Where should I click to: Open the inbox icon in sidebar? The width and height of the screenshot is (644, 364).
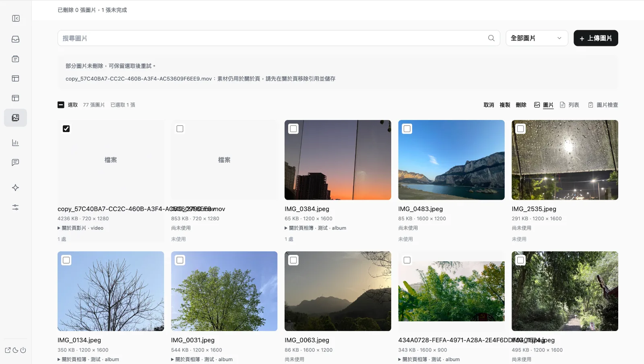(x=16, y=39)
